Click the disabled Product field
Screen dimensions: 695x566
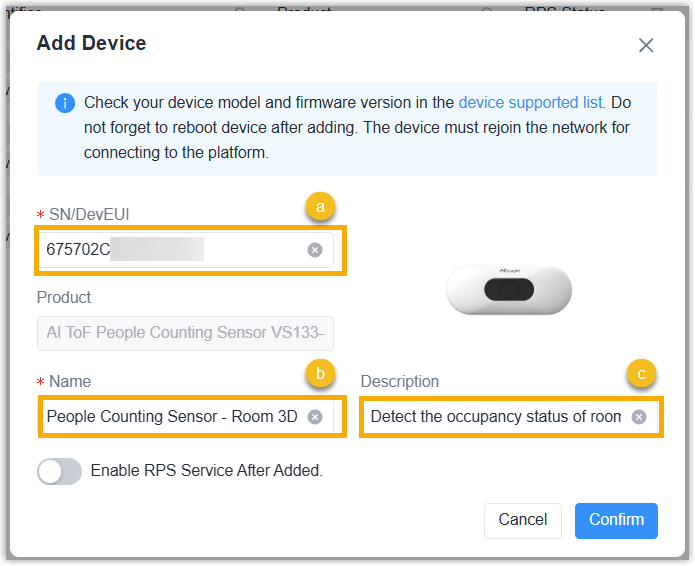click(x=185, y=333)
